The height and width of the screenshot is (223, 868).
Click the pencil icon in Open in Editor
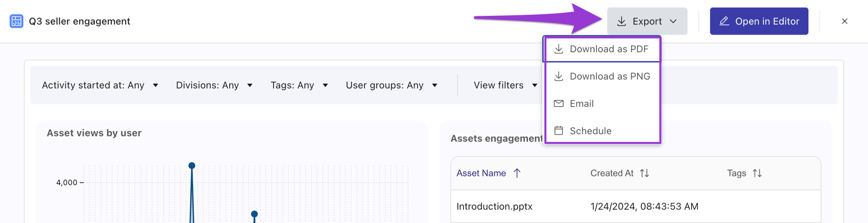click(724, 21)
